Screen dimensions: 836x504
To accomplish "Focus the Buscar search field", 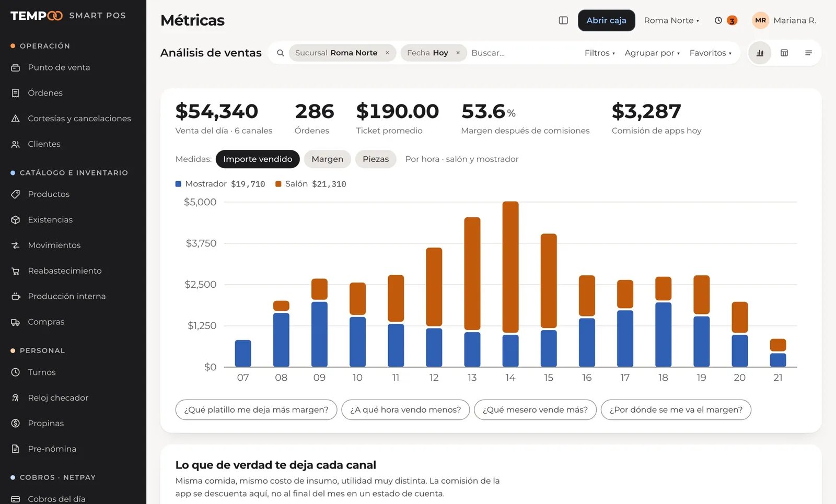I will (x=522, y=53).
